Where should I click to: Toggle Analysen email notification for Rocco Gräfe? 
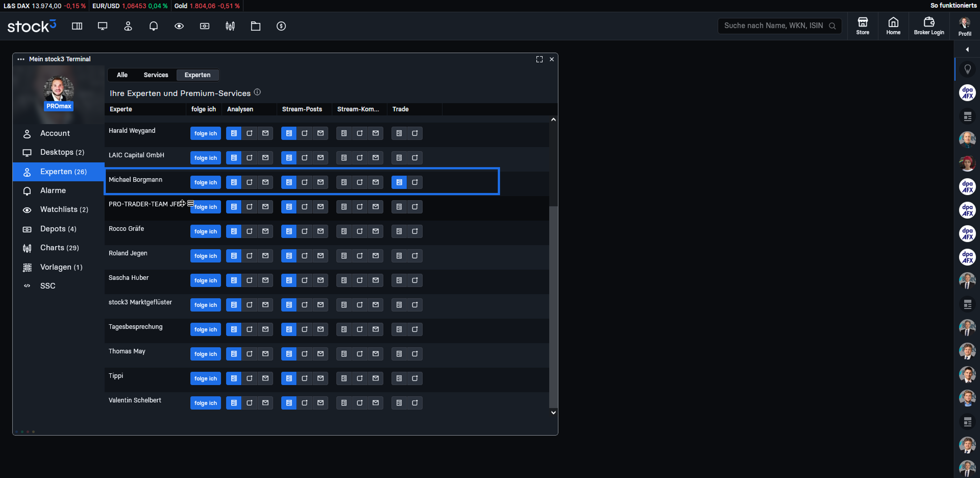(265, 231)
